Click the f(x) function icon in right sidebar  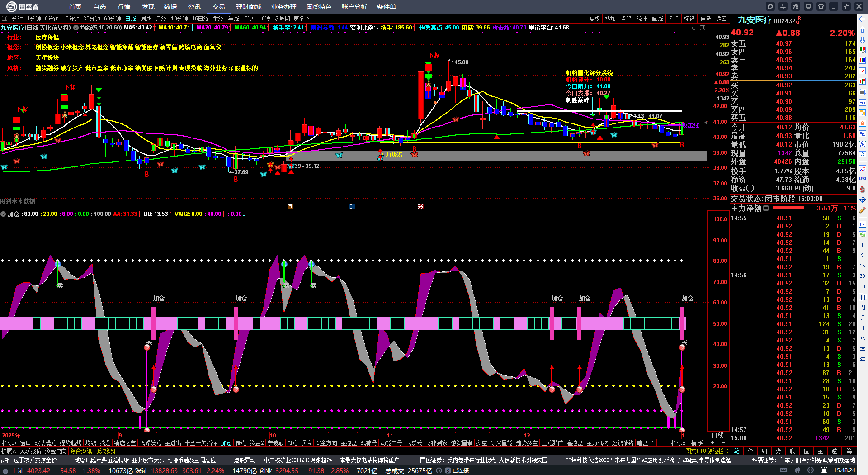pos(863,144)
